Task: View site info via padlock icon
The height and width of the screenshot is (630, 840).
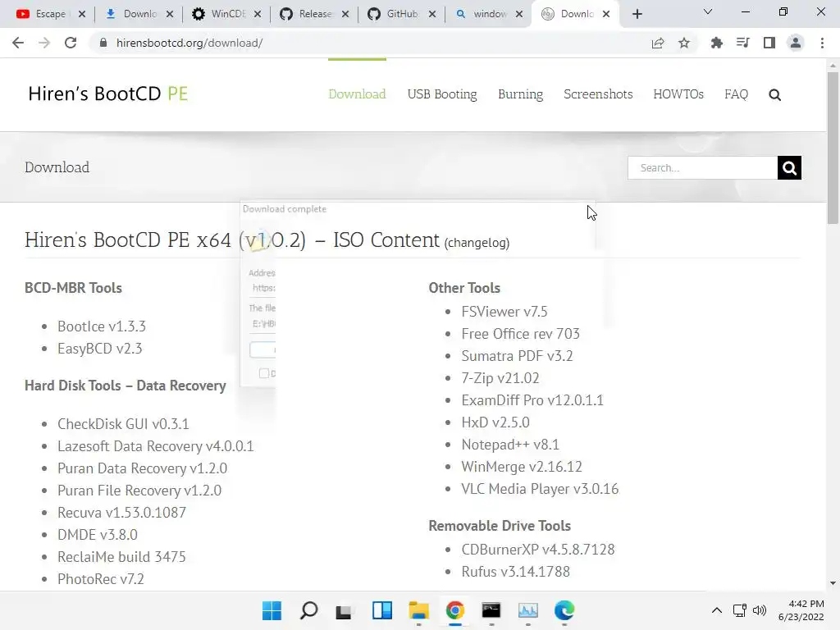Action: (103, 43)
